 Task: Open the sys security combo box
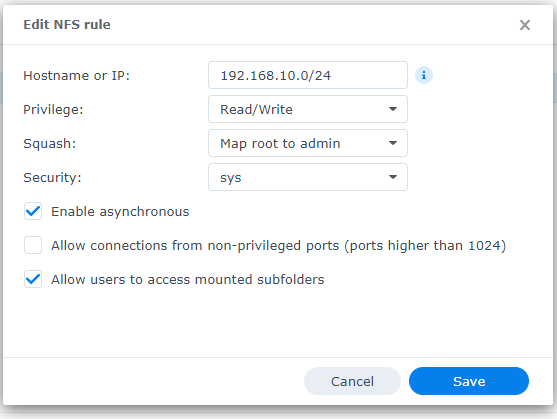(x=308, y=177)
